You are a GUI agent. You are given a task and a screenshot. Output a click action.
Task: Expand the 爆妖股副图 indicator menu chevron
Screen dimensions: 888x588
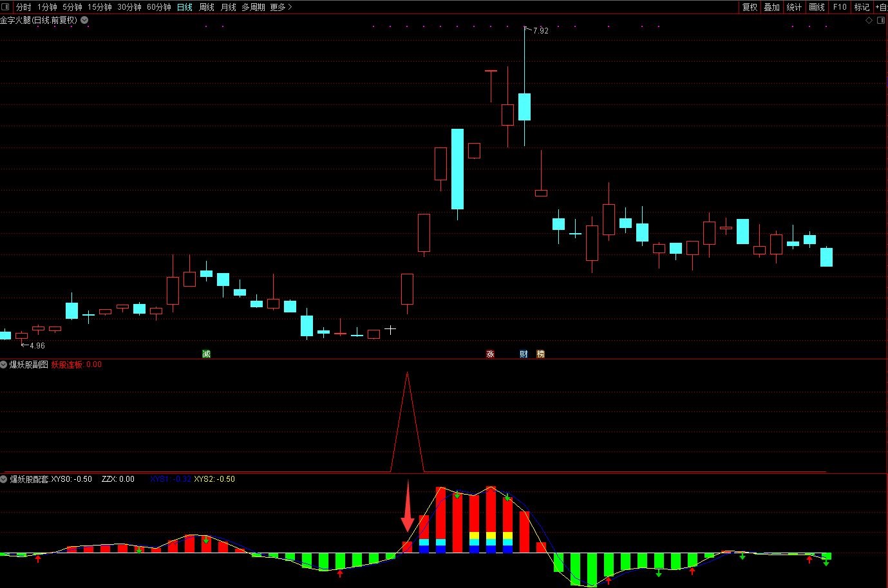[x=4, y=365]
